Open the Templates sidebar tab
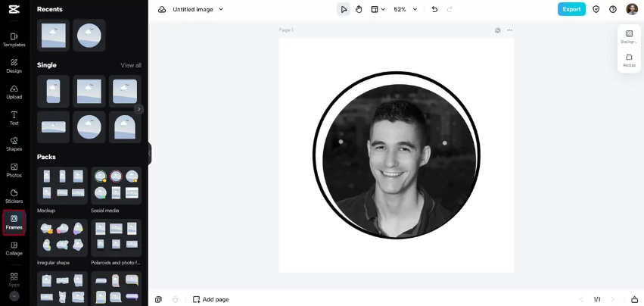644x306 pixels. click(x=14, y=40)
